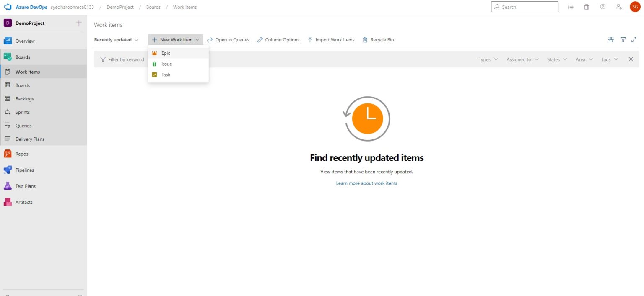Open the Sprints view
Screen dimensions: 644x296
tap(23, 112)
